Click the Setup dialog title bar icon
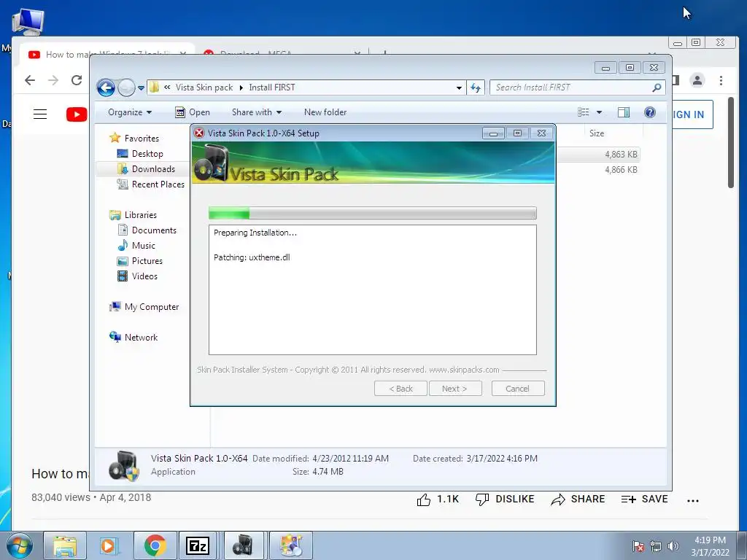 (x=199, y=133)
